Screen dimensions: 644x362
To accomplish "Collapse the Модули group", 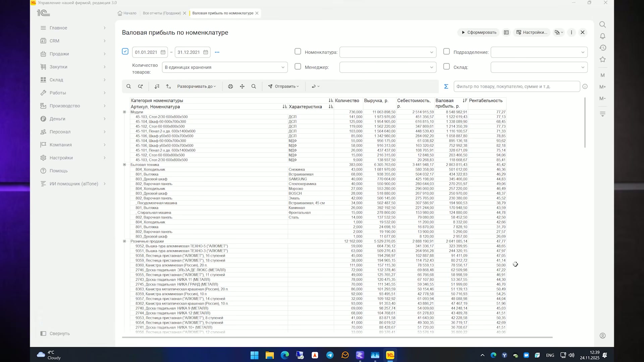I will click(124, 112).
